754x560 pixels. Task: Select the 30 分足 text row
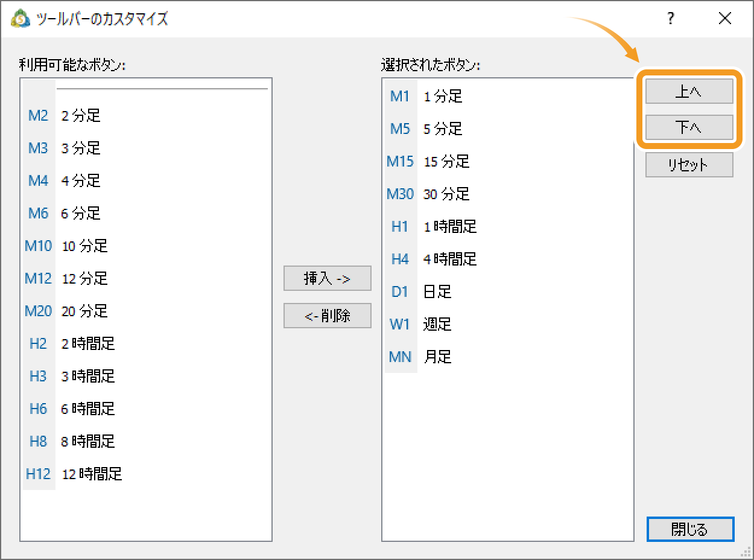click(446, 194)
